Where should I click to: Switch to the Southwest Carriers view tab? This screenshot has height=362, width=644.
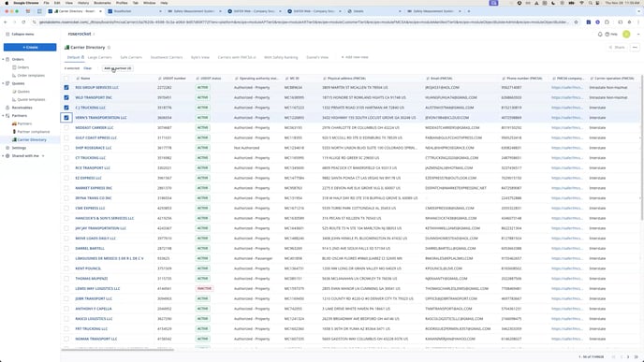[167, 57]
